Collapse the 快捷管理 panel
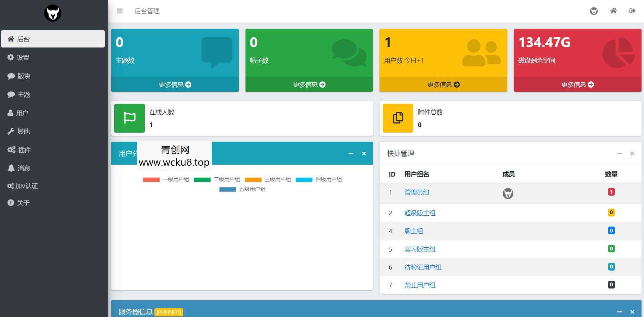 (619, 153)
